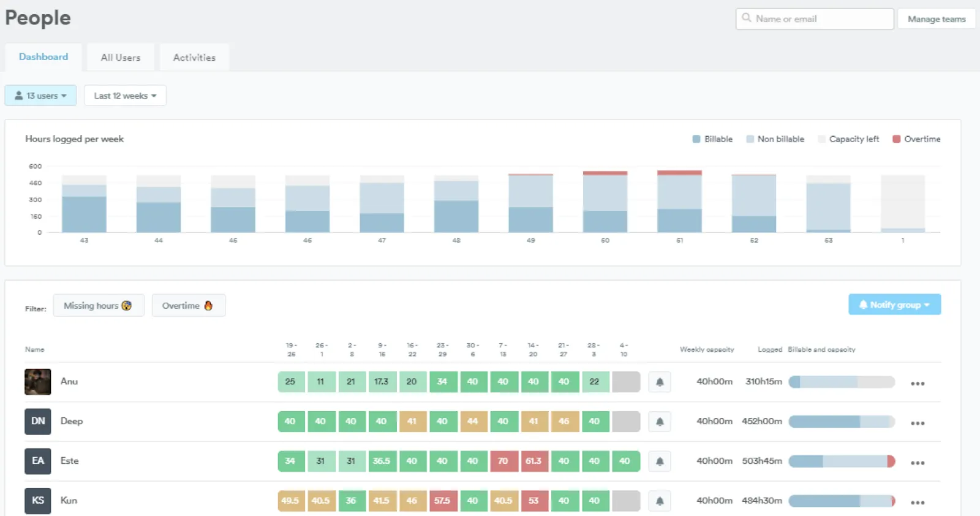Open the Activities tab
The width and height of the screenshot is (980, 516).
[x=194, y=58]
